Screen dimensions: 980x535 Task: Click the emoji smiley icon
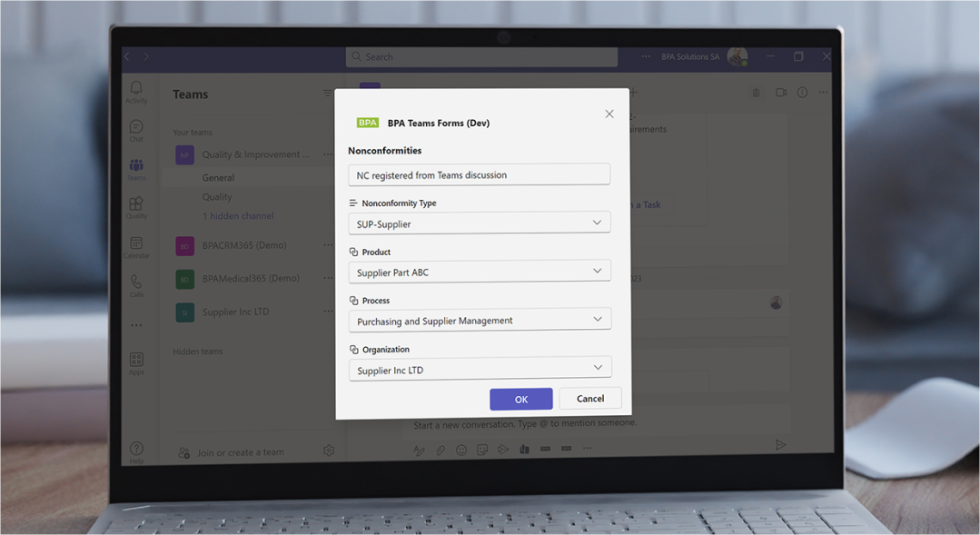pos(461,450)
